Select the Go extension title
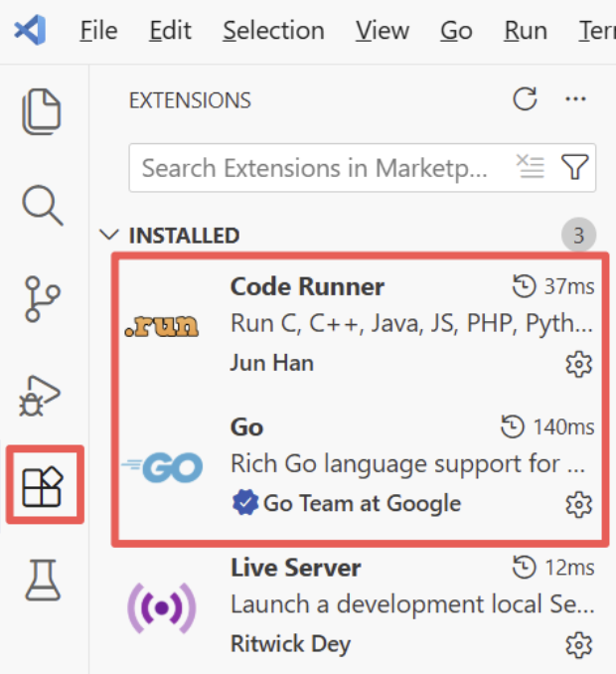Image resolution: width=616 pixels, height=674 pixels. [247, 426]
